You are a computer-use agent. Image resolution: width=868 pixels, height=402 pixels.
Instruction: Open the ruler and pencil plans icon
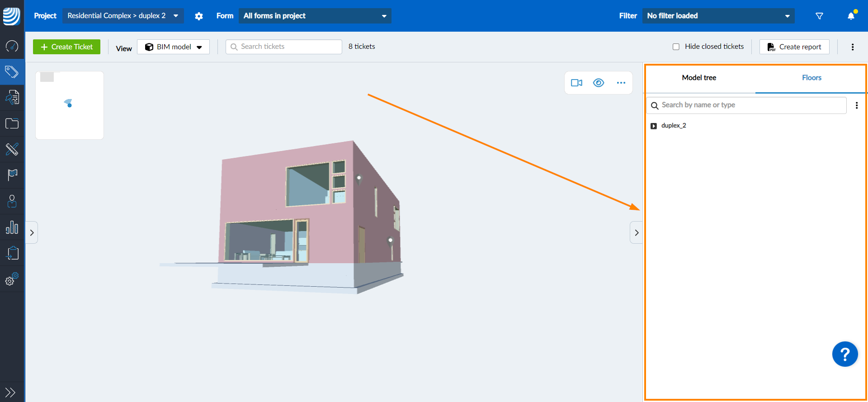[12, 149]
